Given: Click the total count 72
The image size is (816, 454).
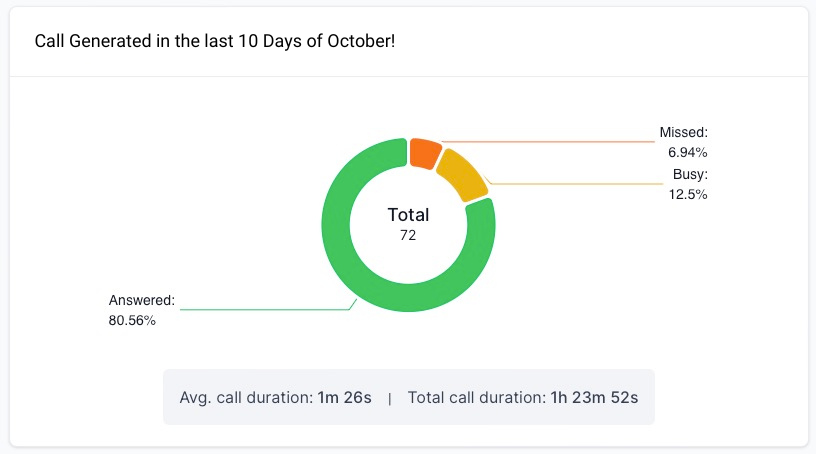Looking at the screenshot, I should (x=407, y=236).
